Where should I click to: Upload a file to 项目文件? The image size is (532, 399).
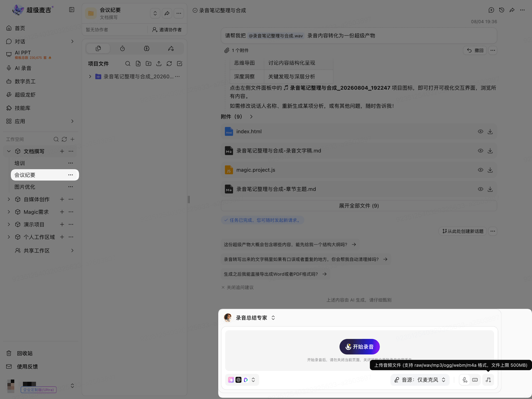[x=159, y=64]
